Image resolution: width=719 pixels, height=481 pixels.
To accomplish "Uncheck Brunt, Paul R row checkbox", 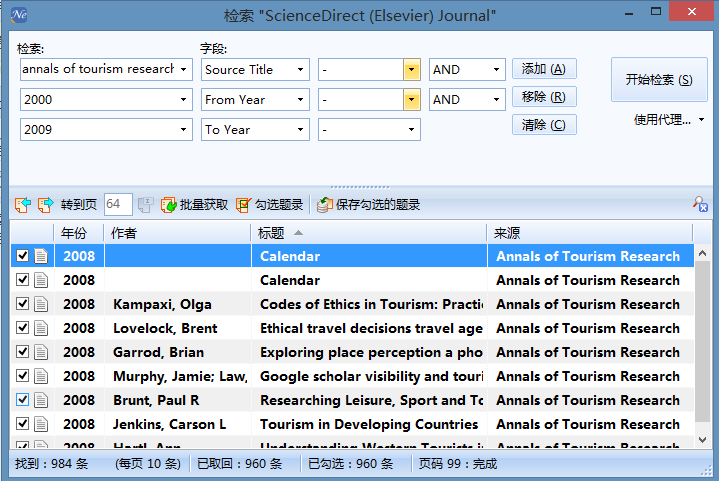I will pyautogui.click(x=22, y=399).
